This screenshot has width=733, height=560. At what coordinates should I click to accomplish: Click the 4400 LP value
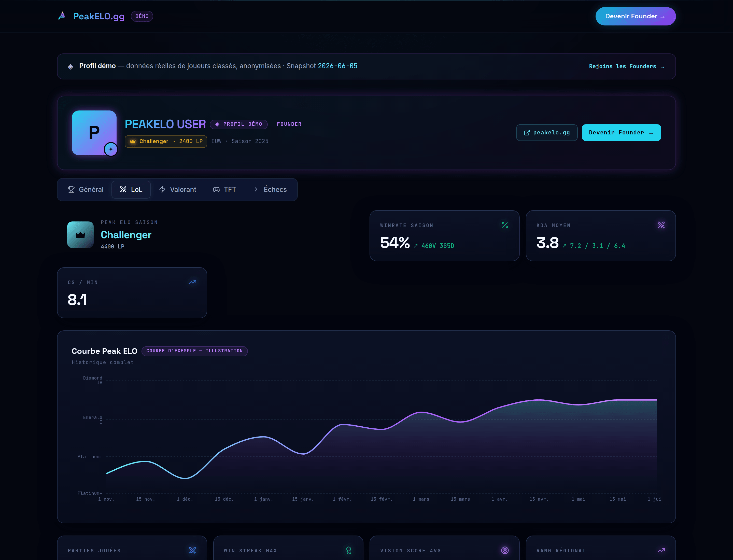[112, 247]
